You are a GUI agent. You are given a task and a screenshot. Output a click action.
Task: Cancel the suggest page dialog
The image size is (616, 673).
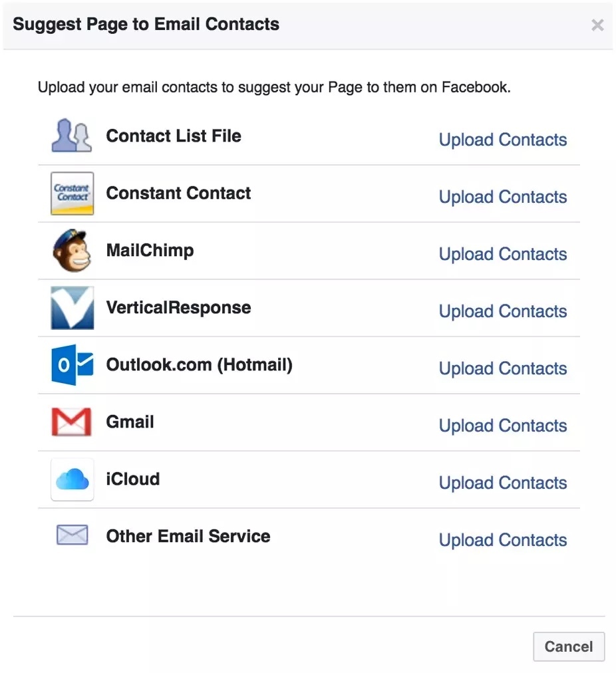[x=569, y=646]
